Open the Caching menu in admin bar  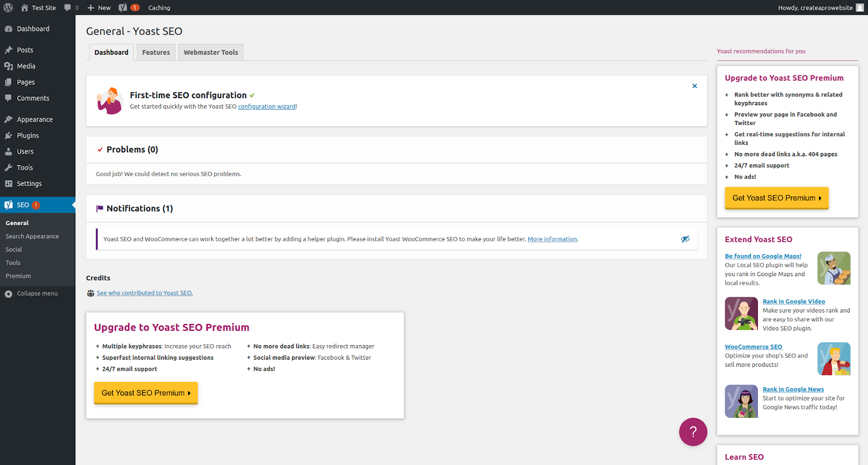pyautogui.click(x=159, y=8)
